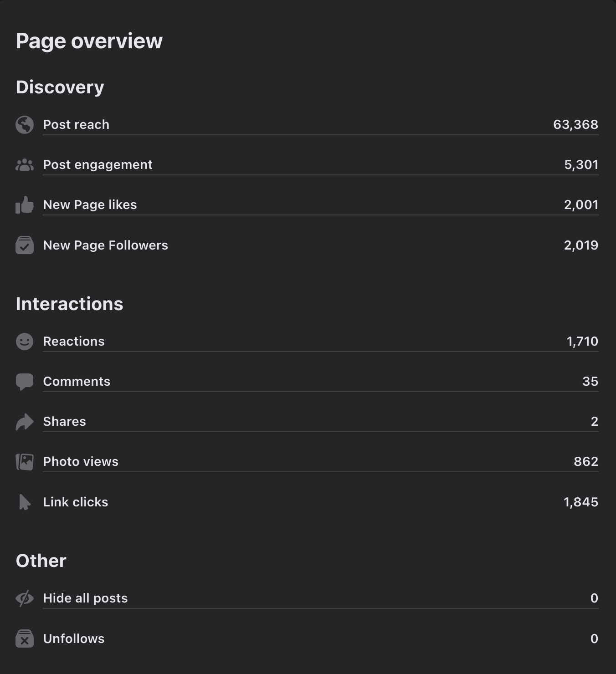Click the Link clicks label

pyautogui.click(x=76, y=502)
